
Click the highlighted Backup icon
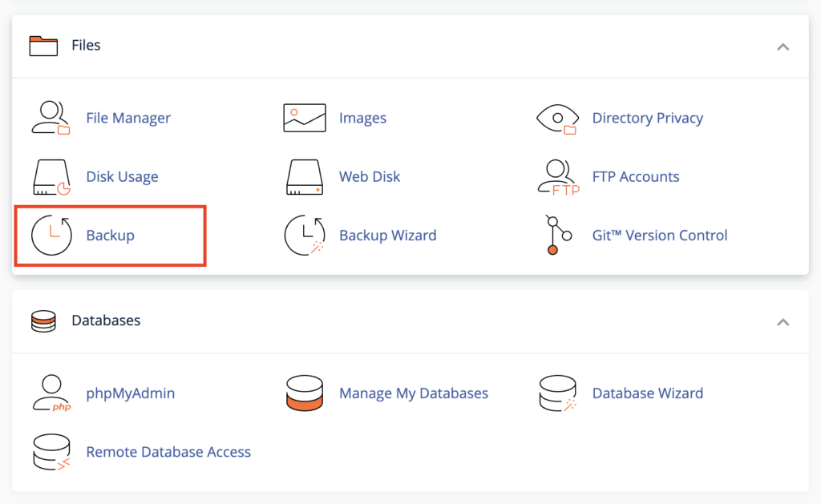coord(51,235)
